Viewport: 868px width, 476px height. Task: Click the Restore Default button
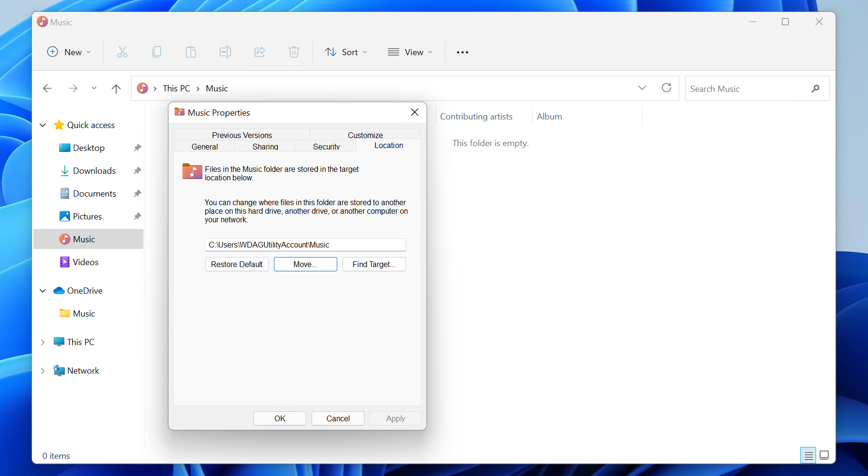pos(237,264)
